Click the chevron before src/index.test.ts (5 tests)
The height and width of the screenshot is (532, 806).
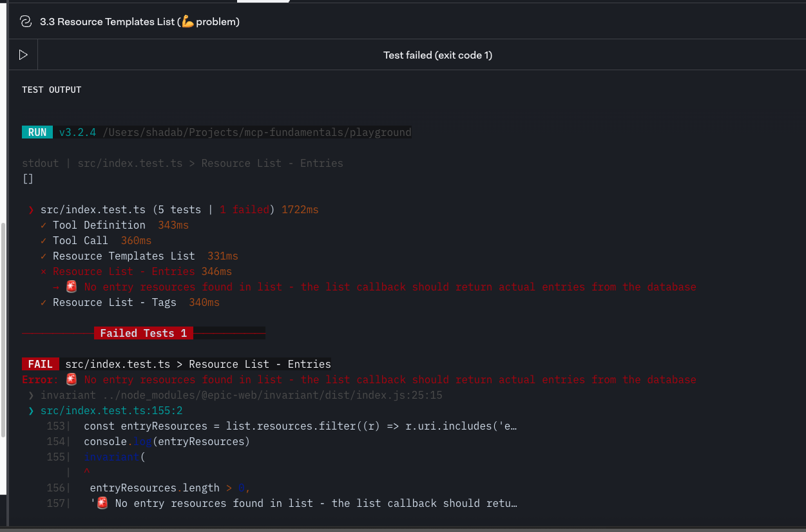coord(31,210)
